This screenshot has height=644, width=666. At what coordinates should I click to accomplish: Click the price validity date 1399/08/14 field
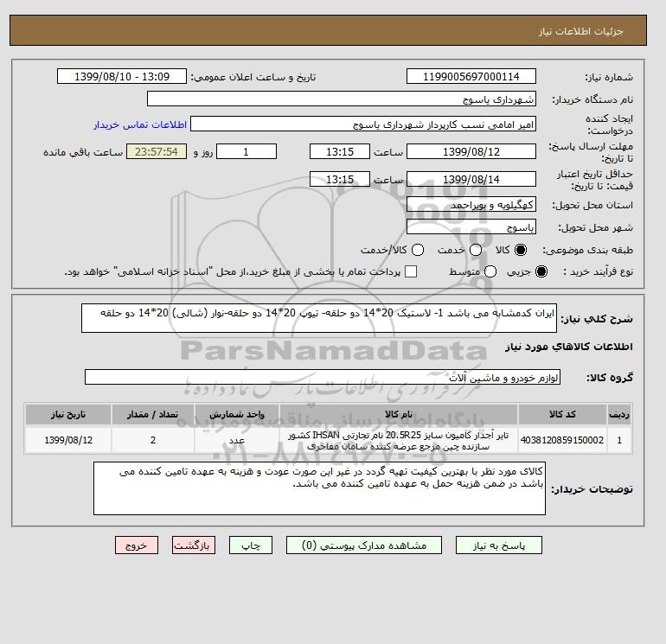click(x=471, y=179)
